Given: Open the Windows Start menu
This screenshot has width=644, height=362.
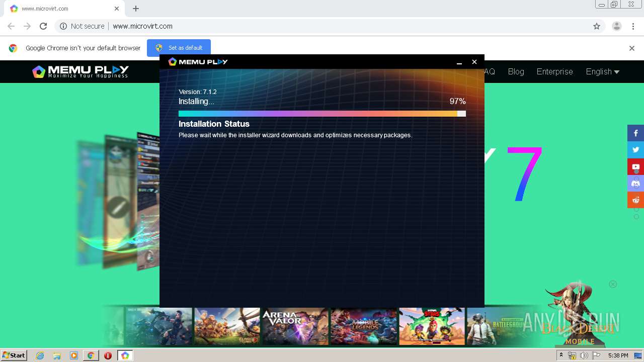Looking at the screenshot, I should click(x=14, y=355).
